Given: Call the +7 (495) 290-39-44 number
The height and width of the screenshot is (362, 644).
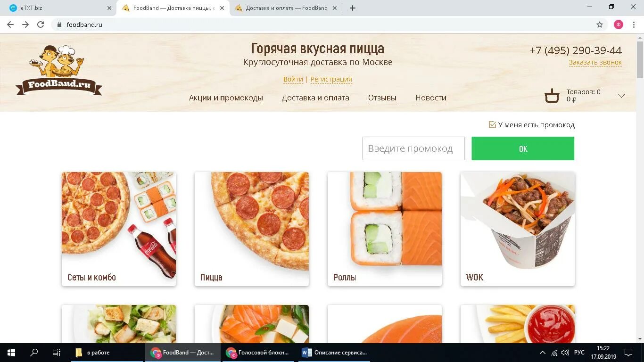Looking at the screenshot, I should 576,50.
